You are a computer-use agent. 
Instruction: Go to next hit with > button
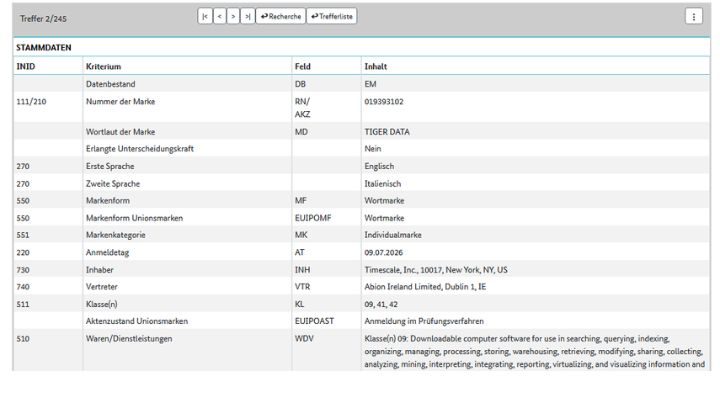point(233,17)
